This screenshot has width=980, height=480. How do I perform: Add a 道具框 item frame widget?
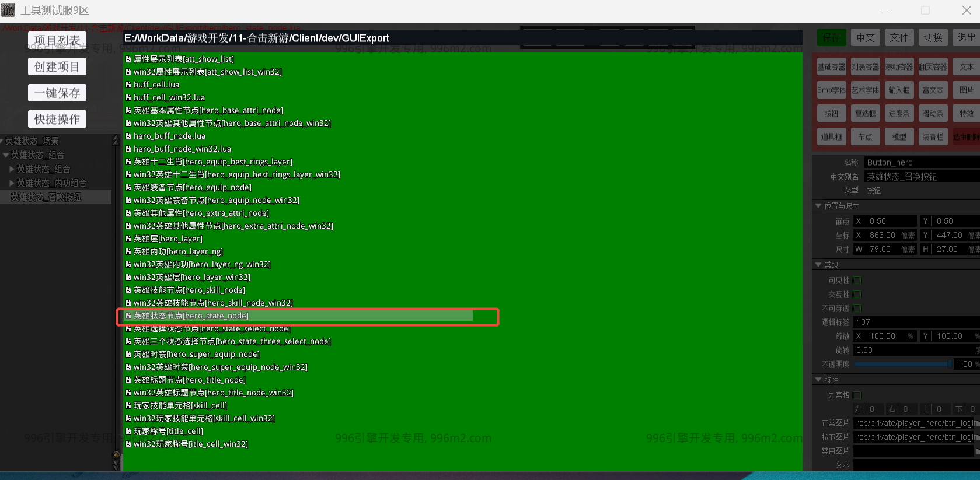[x=831, y=137]
